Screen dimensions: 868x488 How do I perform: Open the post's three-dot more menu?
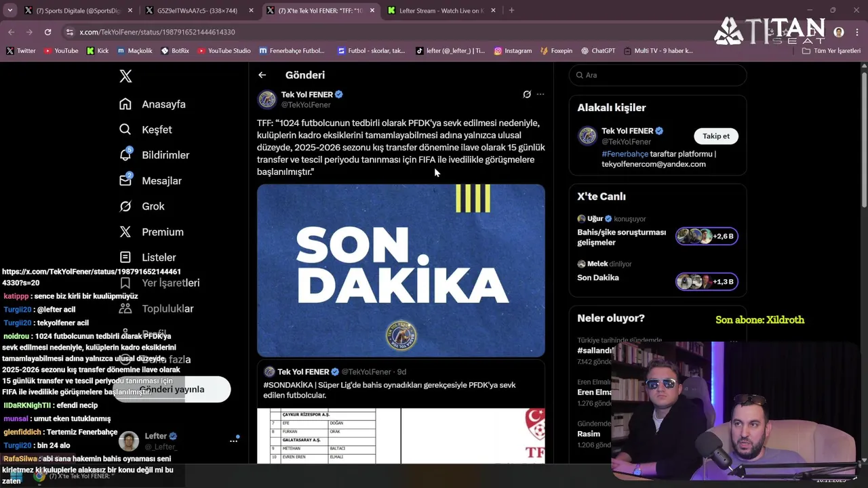540,94
